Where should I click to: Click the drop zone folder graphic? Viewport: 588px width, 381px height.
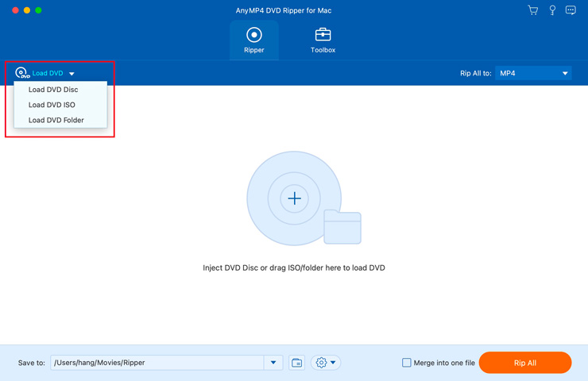(342, 228)
